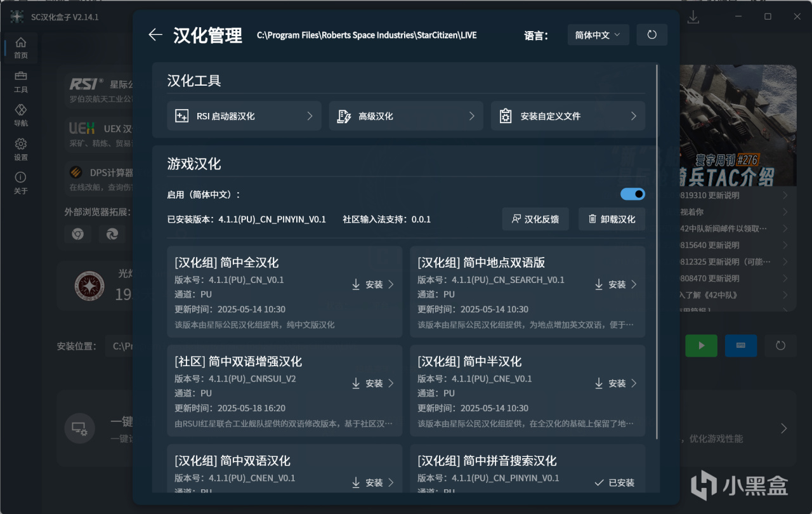Click the 社区输入法支持：0.0.1 text
This screenshot has width=812, height=514.
click(x=387, y=220)
